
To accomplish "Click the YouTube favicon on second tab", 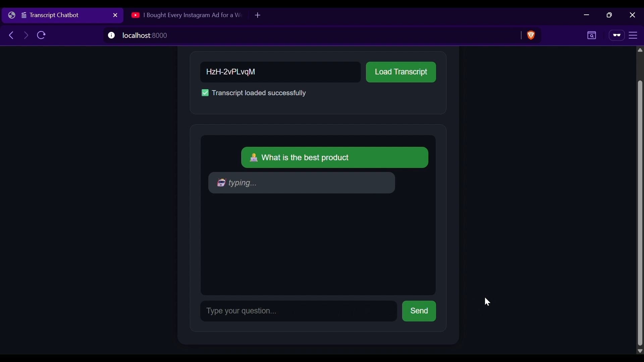I will point(136,15).
